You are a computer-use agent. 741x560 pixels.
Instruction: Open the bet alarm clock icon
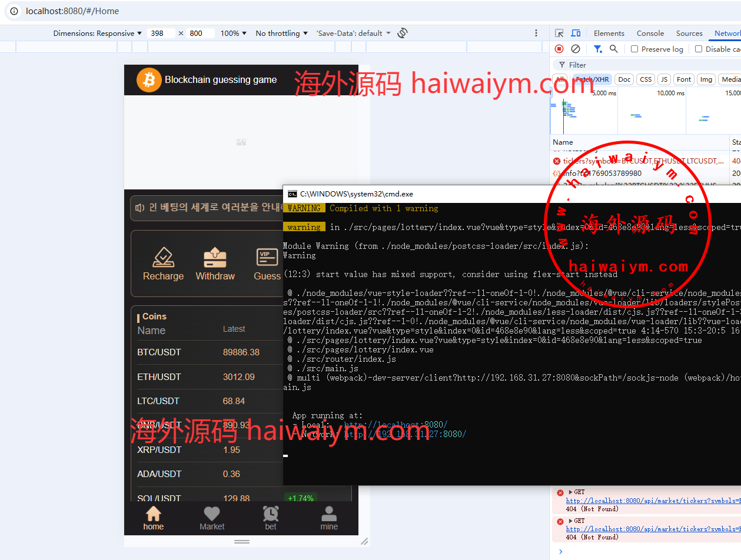[271, 514]
